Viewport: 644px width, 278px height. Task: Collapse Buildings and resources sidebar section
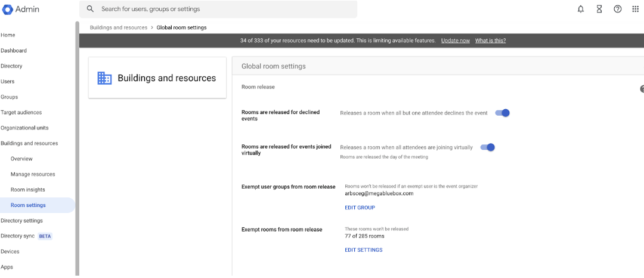click(29, 143)
